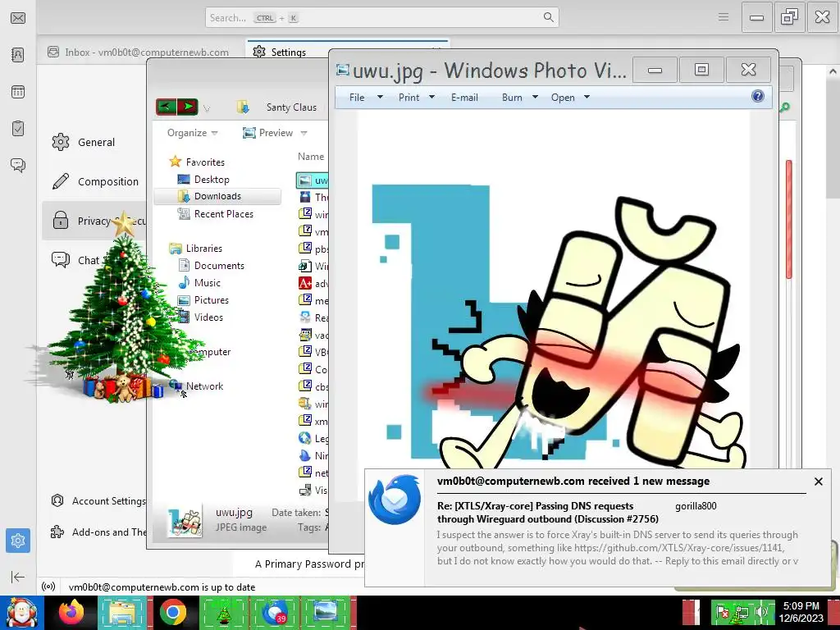Open Chat space in Thunderbird sidebar

click(18, 165)
